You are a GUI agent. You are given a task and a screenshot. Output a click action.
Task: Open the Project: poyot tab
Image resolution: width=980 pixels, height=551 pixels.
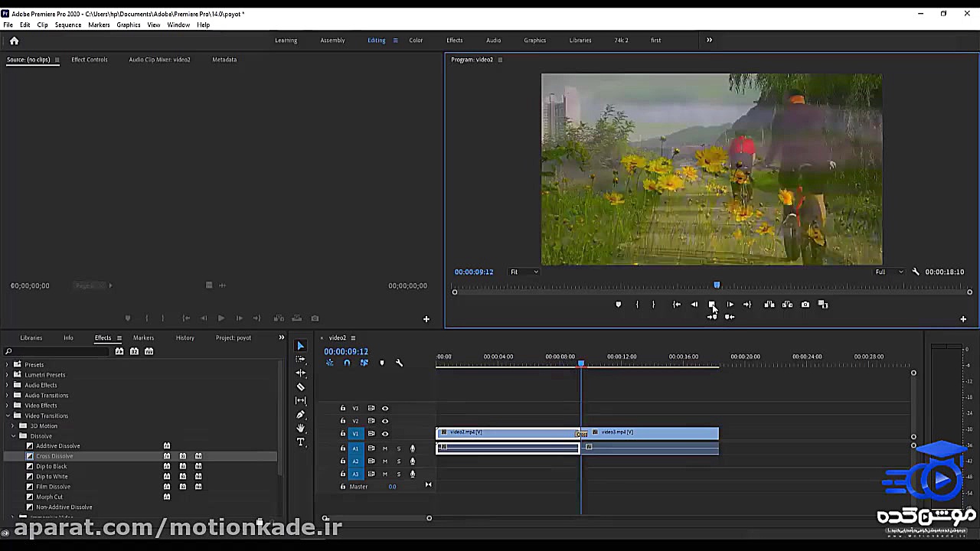pyautogui.click(x=234, y=337)
